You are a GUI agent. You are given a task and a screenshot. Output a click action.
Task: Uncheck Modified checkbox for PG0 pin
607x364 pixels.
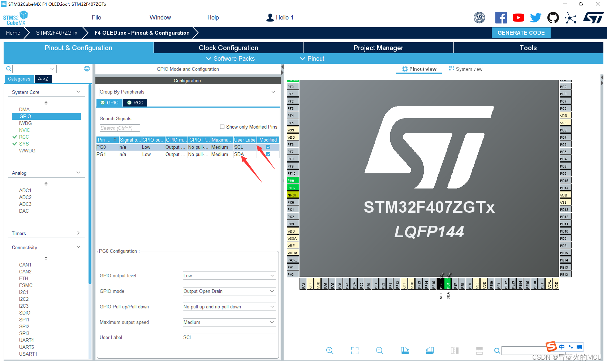pyautogui.click(x=268, y=147)
